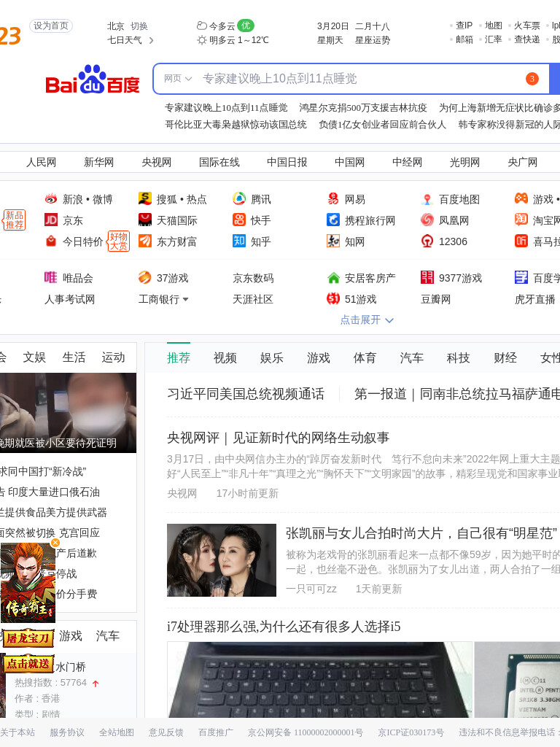Open 火车票 train ticket link
The height and width of the screenshot is (747, 560).
[526, 26]
